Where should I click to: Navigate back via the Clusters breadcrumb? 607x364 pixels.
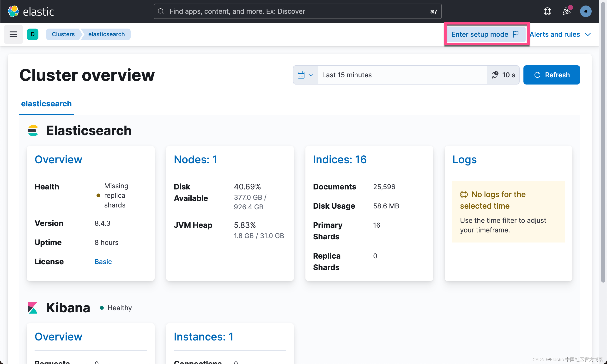point(63,34)
